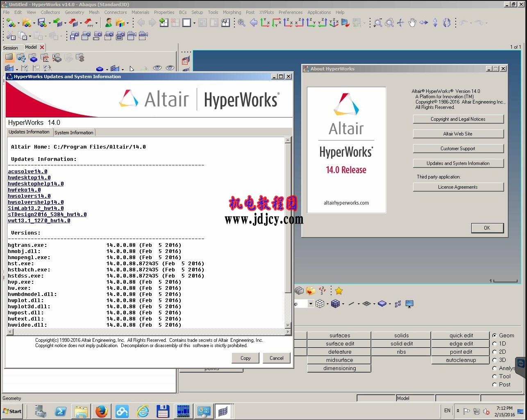
Task: Select the isometric XYZ view icon
Action: (334, 23)
